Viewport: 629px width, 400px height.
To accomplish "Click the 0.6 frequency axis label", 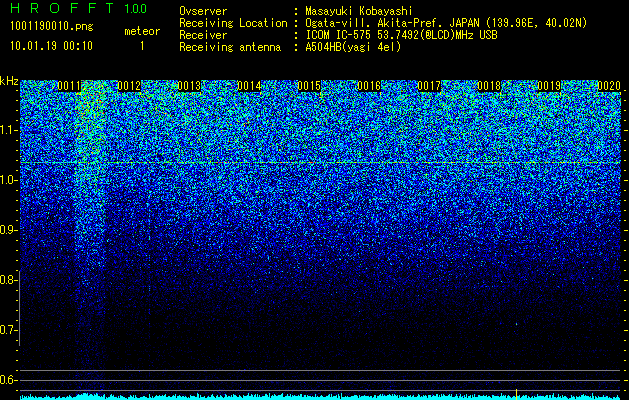I will (8, 380).
